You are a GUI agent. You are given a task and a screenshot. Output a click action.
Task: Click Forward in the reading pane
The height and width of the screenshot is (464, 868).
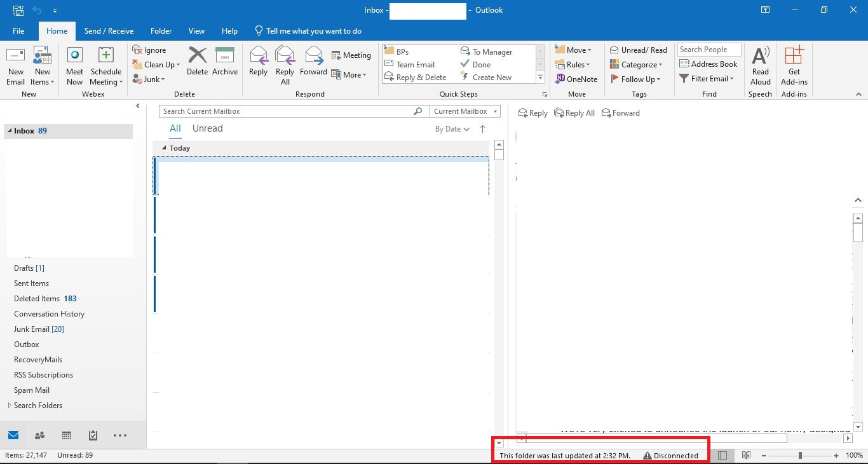[620, 113]
